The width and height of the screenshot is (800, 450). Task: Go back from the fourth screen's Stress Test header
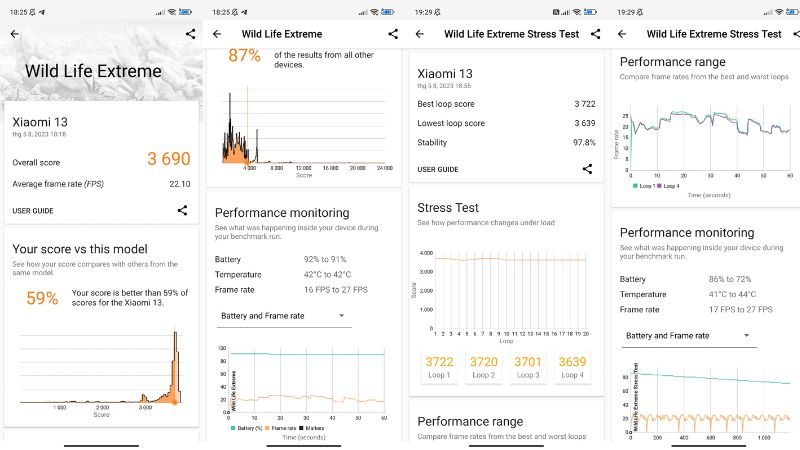click(622, 34)
